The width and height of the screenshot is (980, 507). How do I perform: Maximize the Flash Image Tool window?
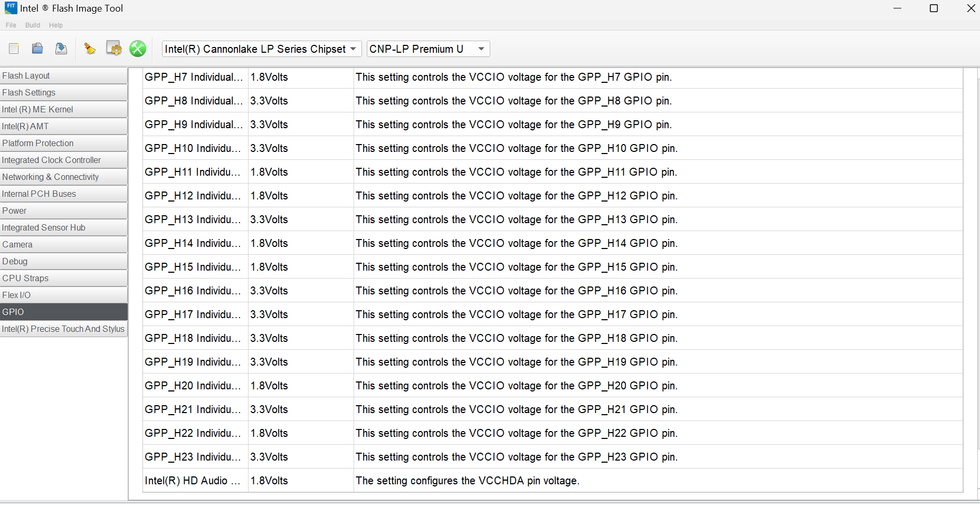(934, 8)
